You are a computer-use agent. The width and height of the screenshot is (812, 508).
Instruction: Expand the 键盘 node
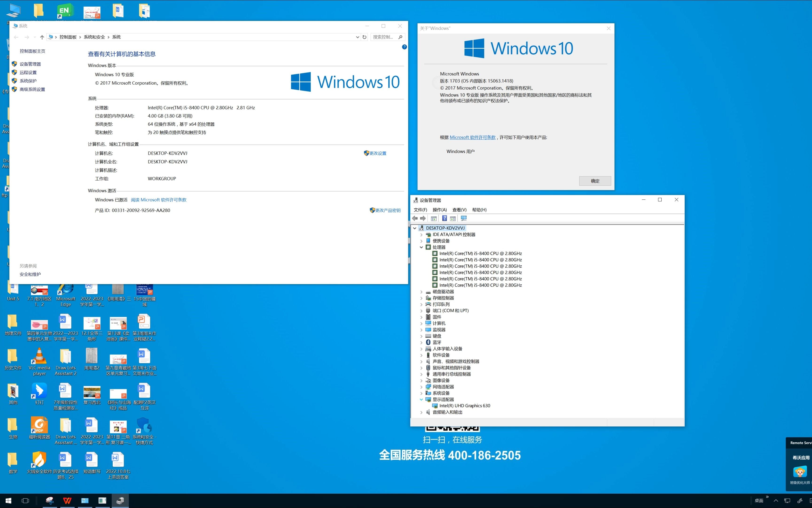[x=422, y=336]
